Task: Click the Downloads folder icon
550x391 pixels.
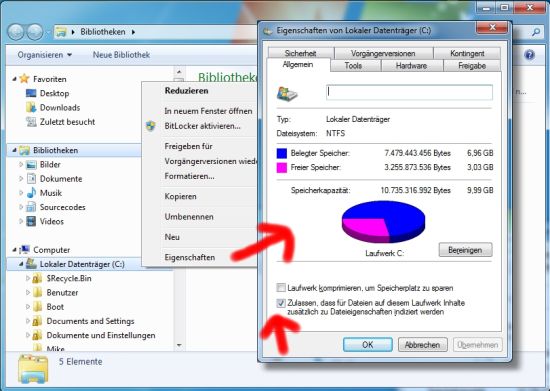Action: point(31,107)
